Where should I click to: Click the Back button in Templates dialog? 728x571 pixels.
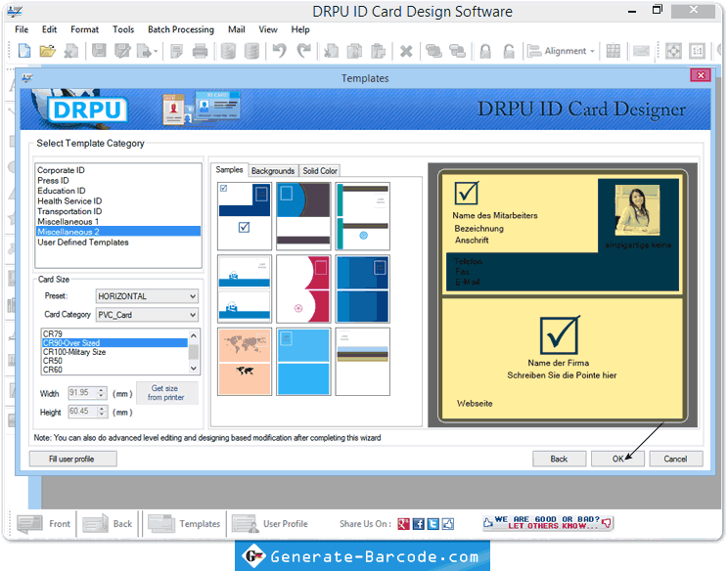point(559,459)
